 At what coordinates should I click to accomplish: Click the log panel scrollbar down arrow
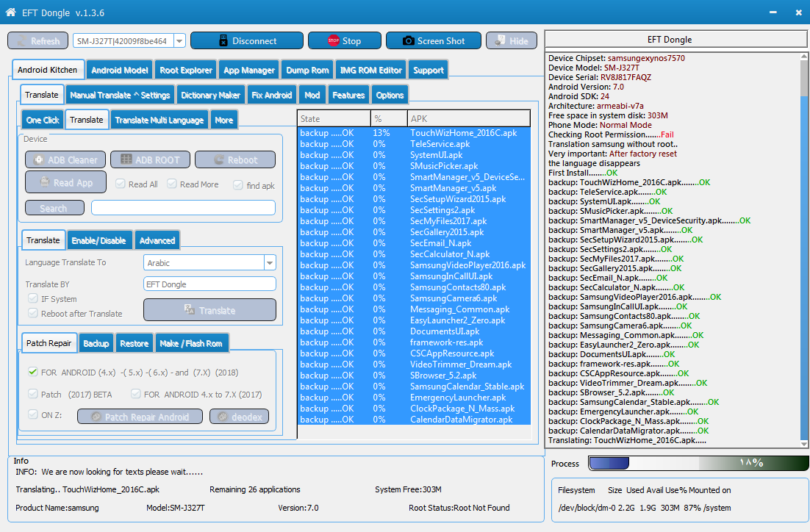click(804, 444)
